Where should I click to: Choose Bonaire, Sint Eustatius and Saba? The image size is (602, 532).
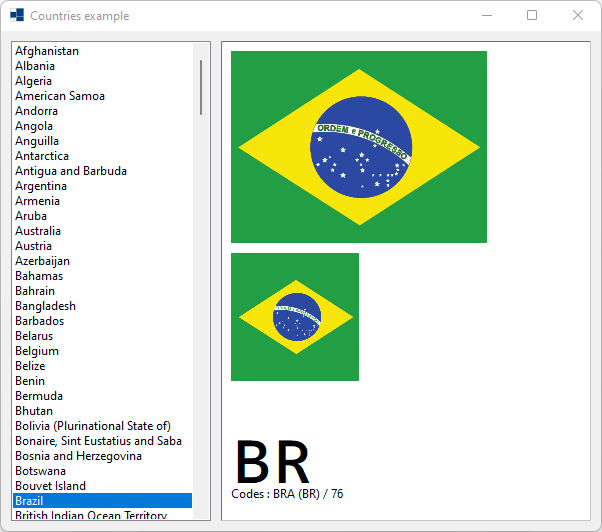pyautogui.click(x=103, y=440)
